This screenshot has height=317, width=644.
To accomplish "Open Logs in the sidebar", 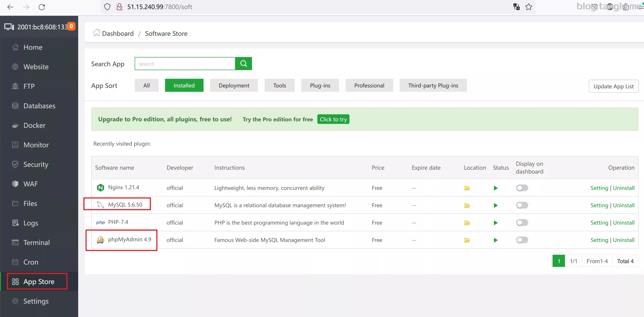I will (39, 223).
